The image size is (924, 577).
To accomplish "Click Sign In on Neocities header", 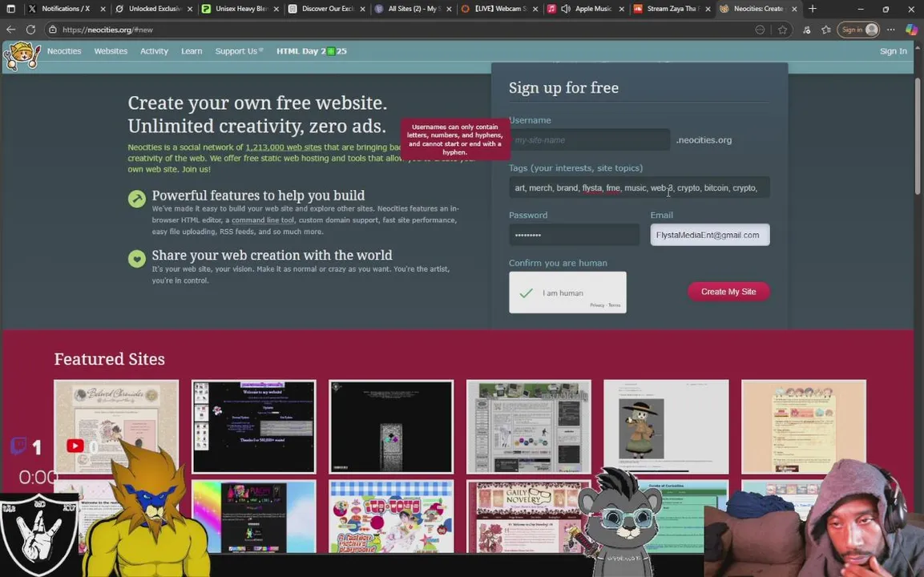I will coord(894,51).
